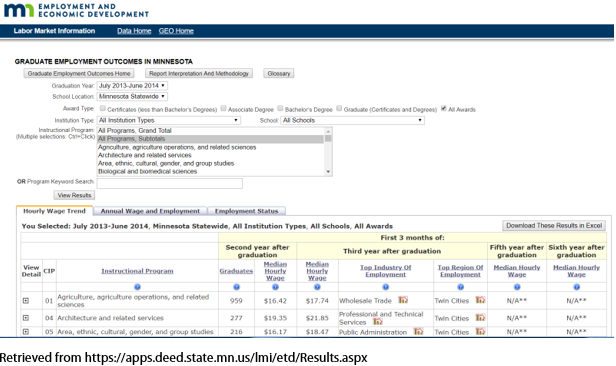Viewport: 616px width, 366px height.
Task: Expand detail for Architecture row CIP 04
Action: [x=26, y=318]
